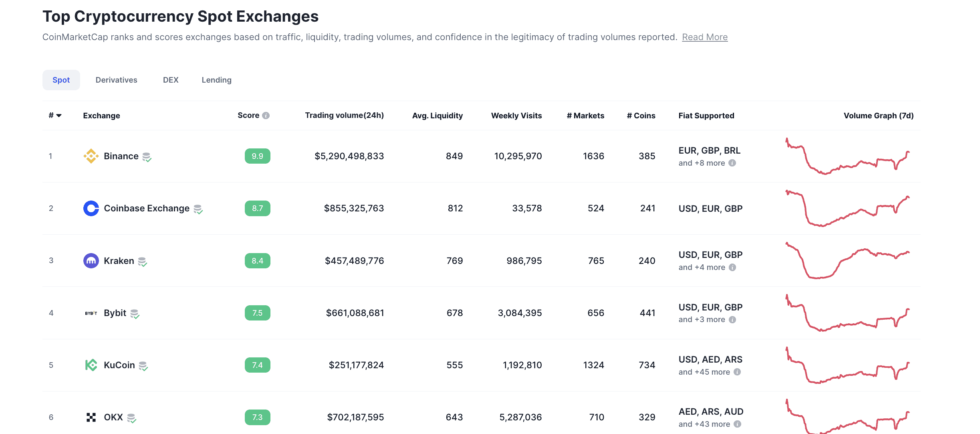The height and width of the screenshot is (434, 980).
Task: Click info icon beside 'and +8 more'
Action: (x=732, y=163)
